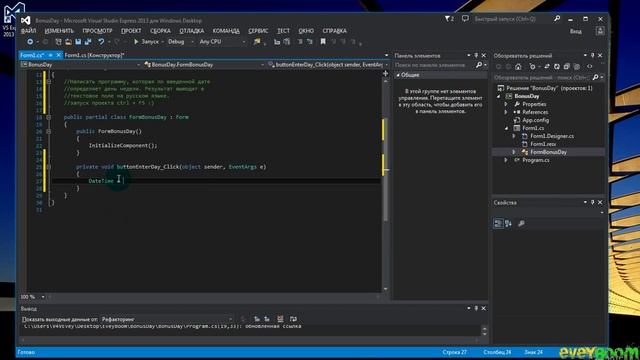
Task: Expand the References tree node
Action: coord(506,112)
